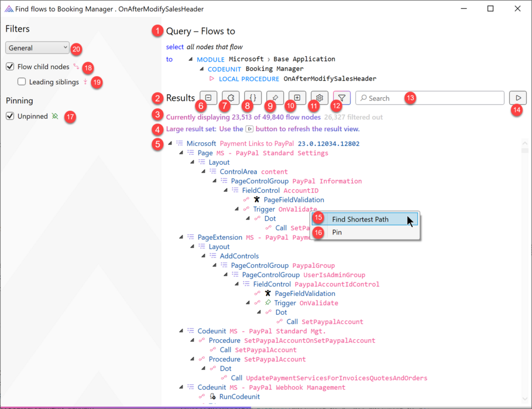Image resolution: width=532 pixels, height=409 pixels.
Task: Click the play button to refresh results
Action: click(518, 98)
